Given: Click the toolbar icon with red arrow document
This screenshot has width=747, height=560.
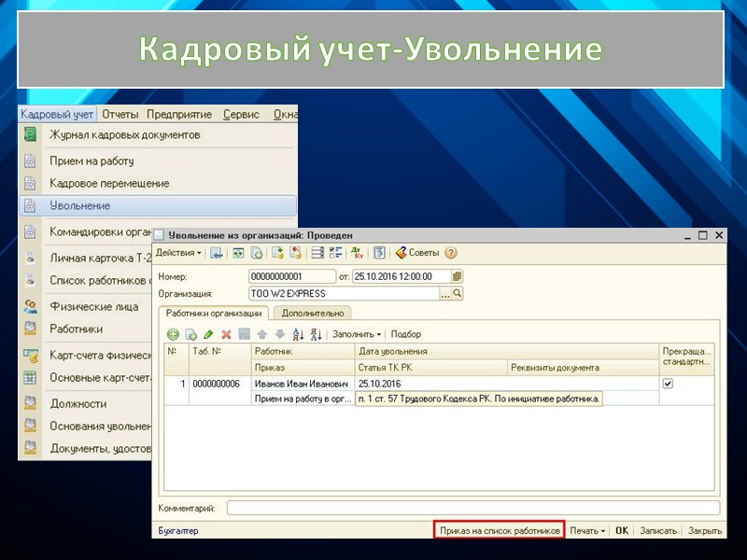Looking at the screenshot, I should pyautogui.click(x=296, y=253).
